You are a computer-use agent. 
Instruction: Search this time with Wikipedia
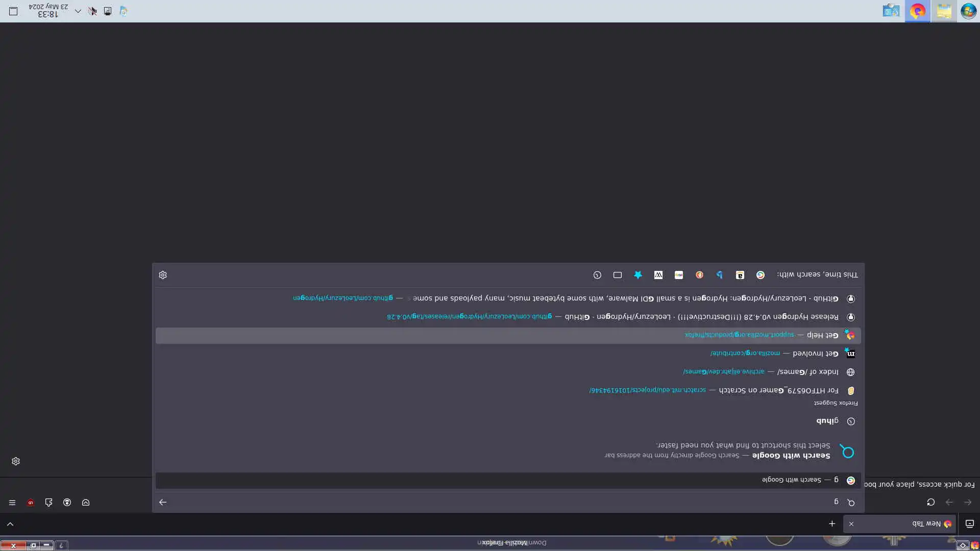coord(658,275)
